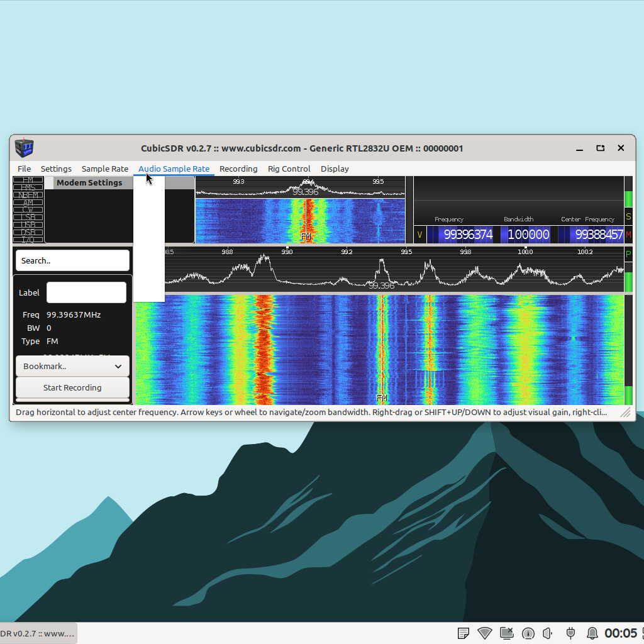The image size is (644, 644).
Task: Select the LSB demodulator mode
Action: tap(28, 217)
